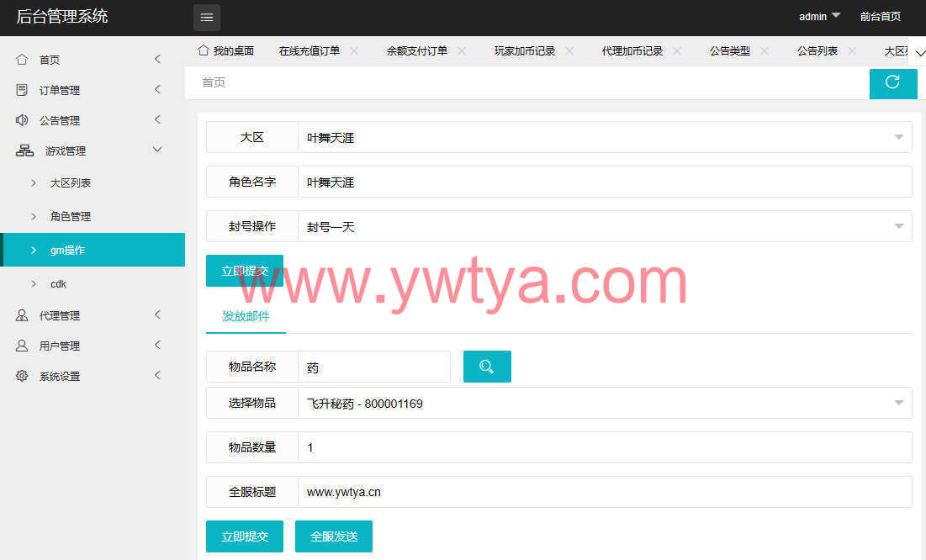
Task: Switch to the 余额支付订单 tab
Action: (417, 50)
